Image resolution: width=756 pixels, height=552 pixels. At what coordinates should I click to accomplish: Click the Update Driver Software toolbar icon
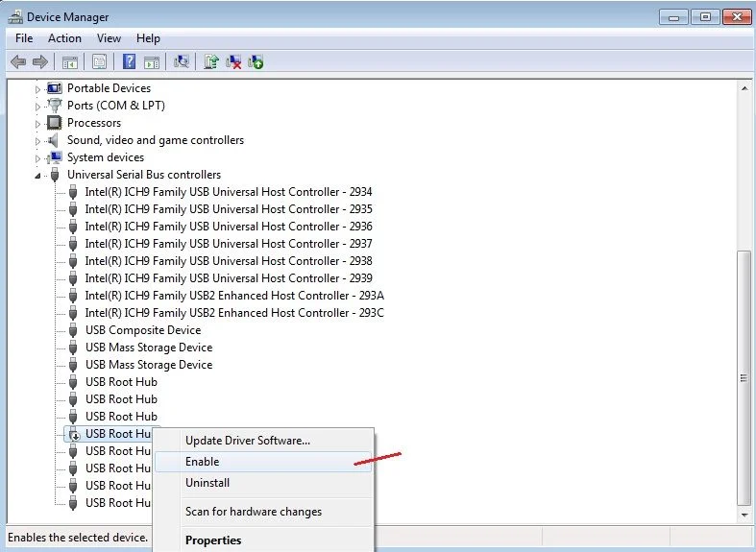[211, 61]
